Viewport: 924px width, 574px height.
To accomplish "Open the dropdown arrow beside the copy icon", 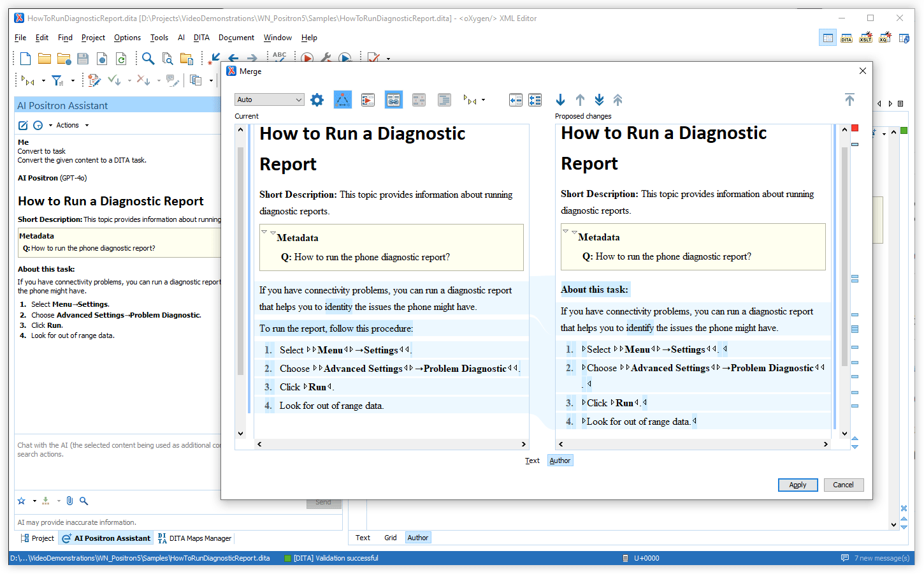I will tap(211, 80).
